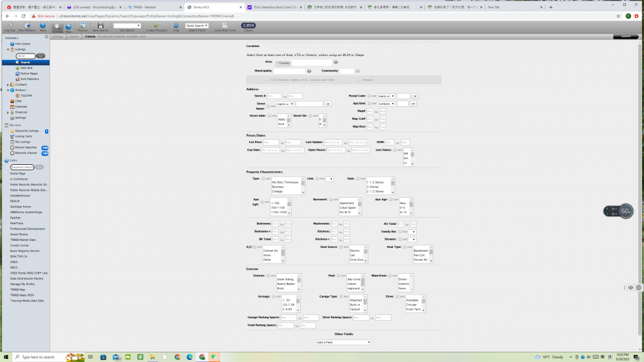Check the 'not' box for Postal Code
Viewport: 644px width, 362px height.
[x=369, y=96]
